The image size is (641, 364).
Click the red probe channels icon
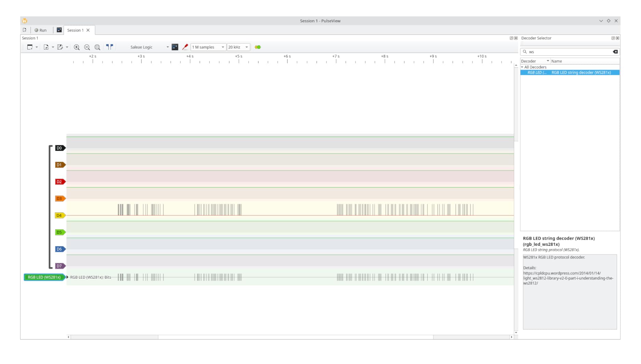coord(185,47)
